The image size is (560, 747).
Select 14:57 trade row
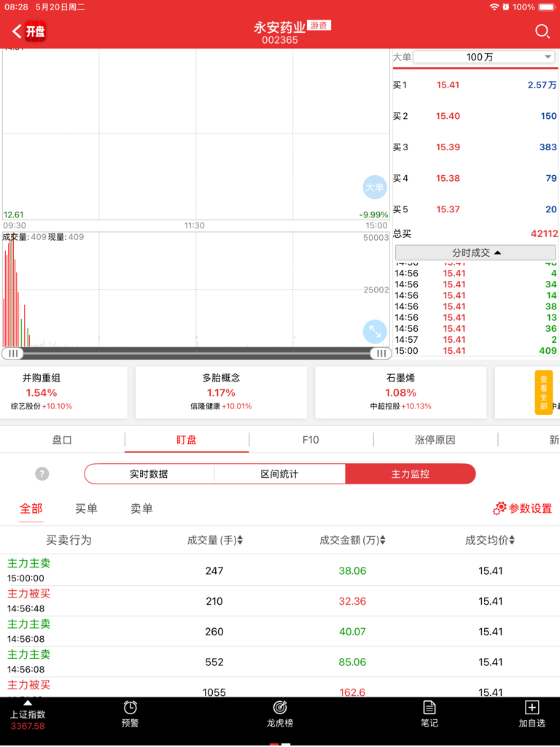pos(475,340)
